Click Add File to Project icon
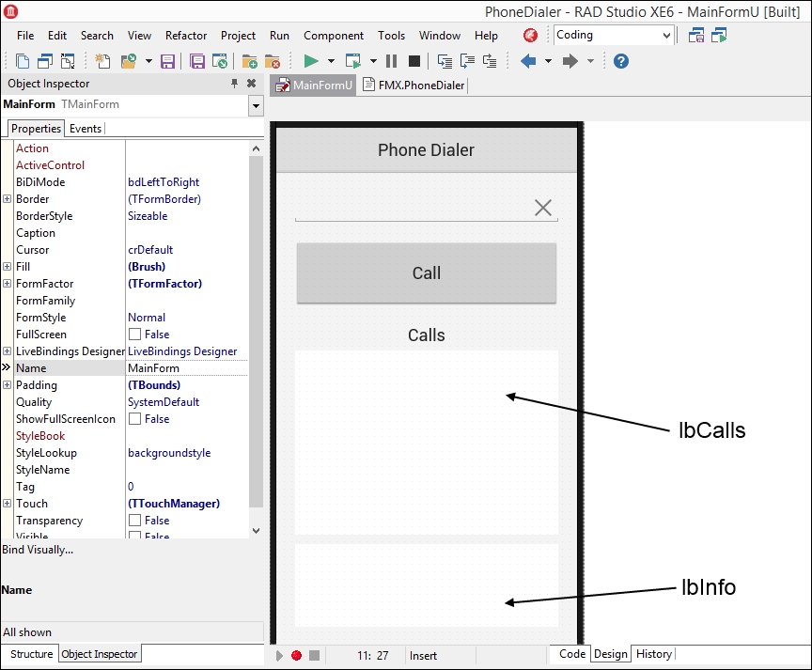The image size is (812, 670). [250, 62]
